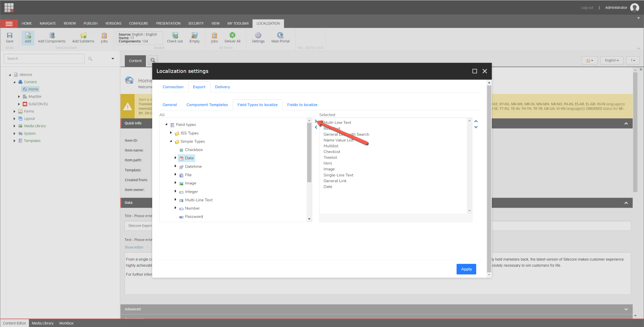Open the Sitecore launchpad grid icon

(9, 7)
